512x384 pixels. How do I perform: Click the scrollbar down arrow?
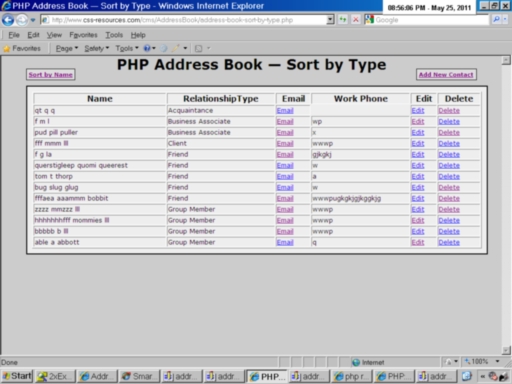[x=506, y=350]
